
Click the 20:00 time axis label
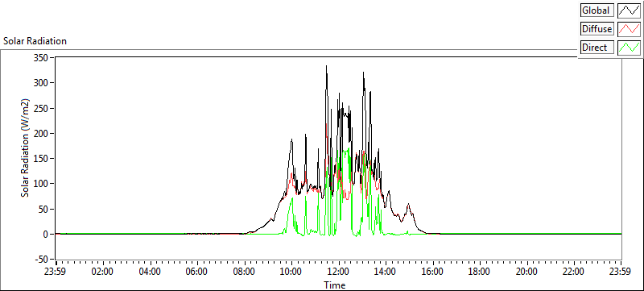527,272
